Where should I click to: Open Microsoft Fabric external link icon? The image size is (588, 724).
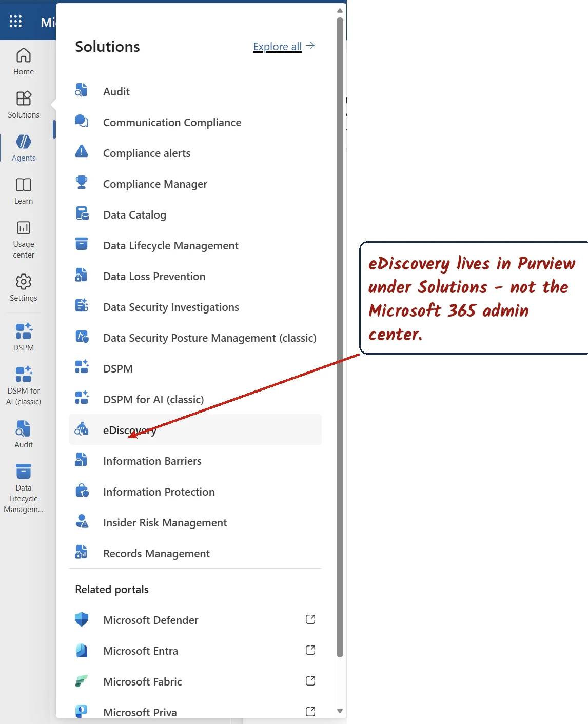[x=310, y=681]
